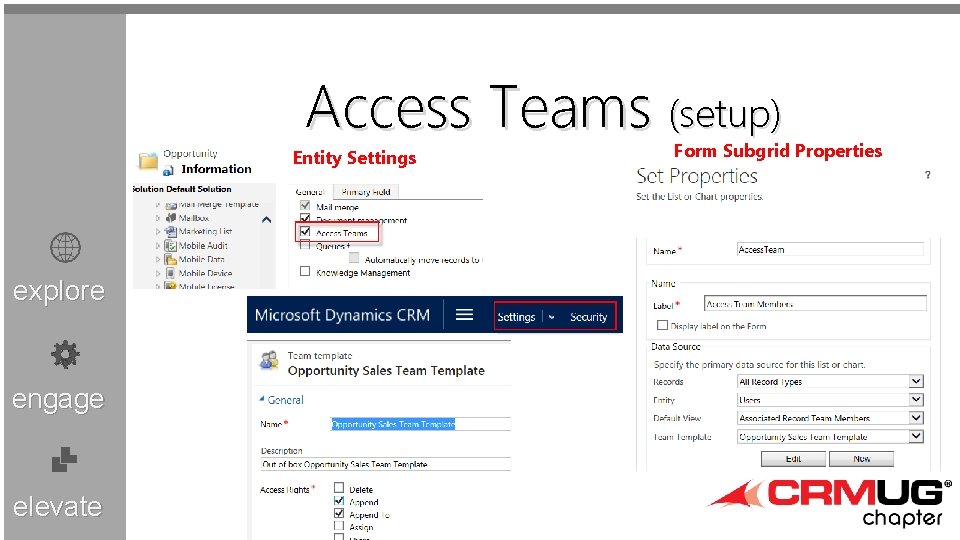Switch to the General tab
Viewport: 960px width, 540px height.
click(x=310, y=192)
